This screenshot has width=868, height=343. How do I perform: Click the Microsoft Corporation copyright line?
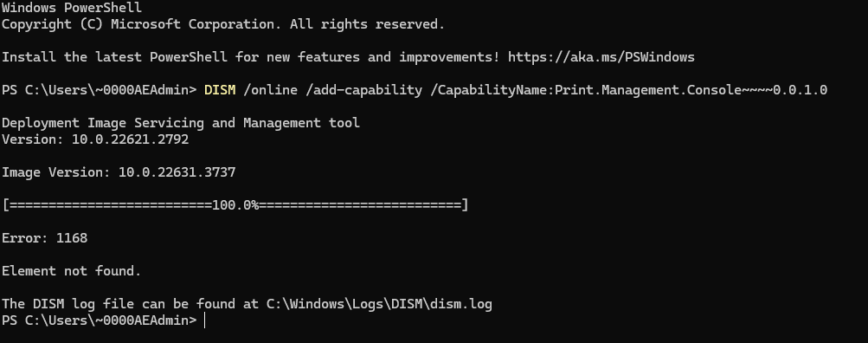(x=223, y=24)
